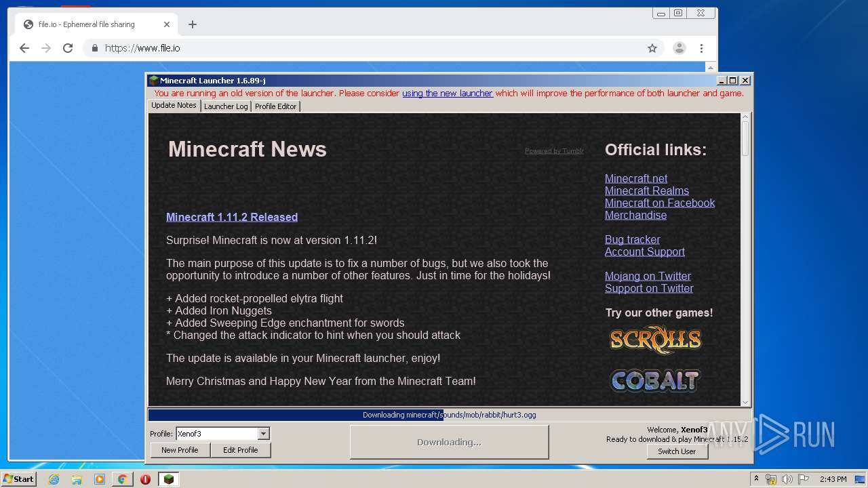
Task: Open the Minecraft on Facebook link
Action: (x=660, y=203)
